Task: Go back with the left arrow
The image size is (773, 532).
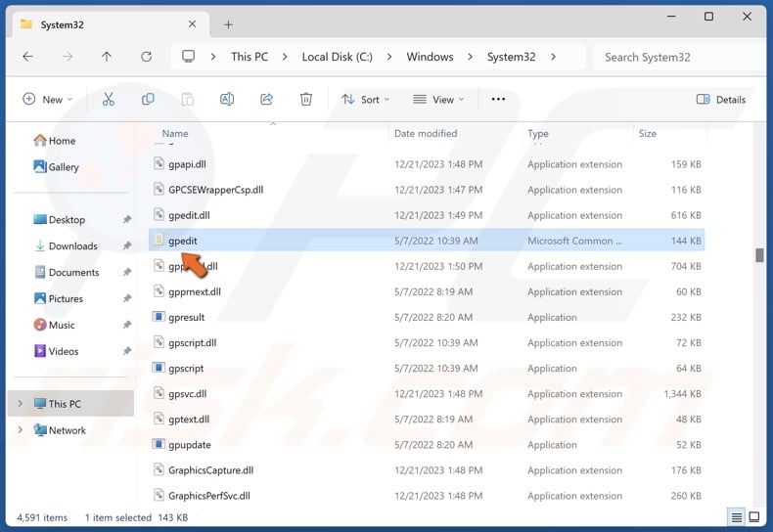Action: point(28,57)
